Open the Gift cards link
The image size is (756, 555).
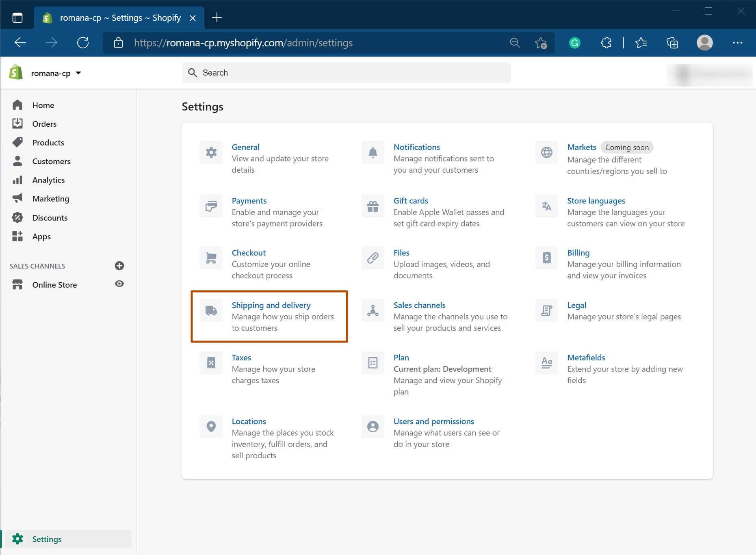coord(411,201)
